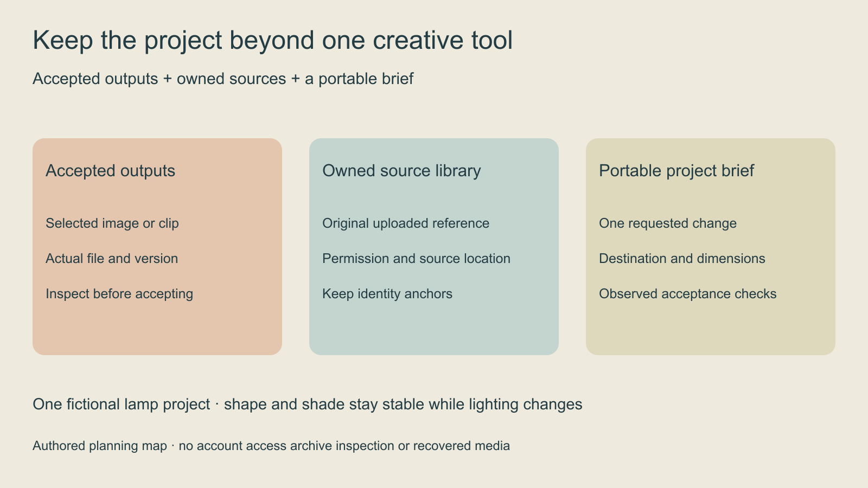This screenshot has width=868, height=488.
Task: Select 'One requested change' line
Action: [x=668, y=223]
